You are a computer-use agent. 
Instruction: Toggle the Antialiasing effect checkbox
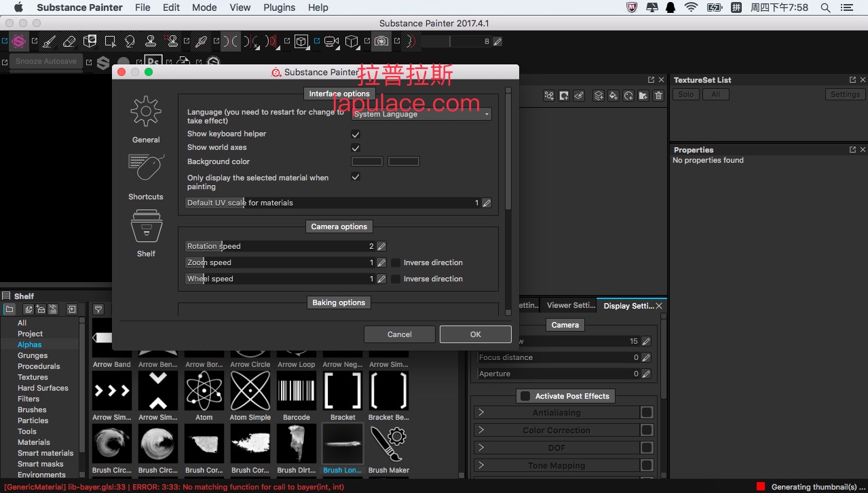pyautogui.click(x=647, y=412)
